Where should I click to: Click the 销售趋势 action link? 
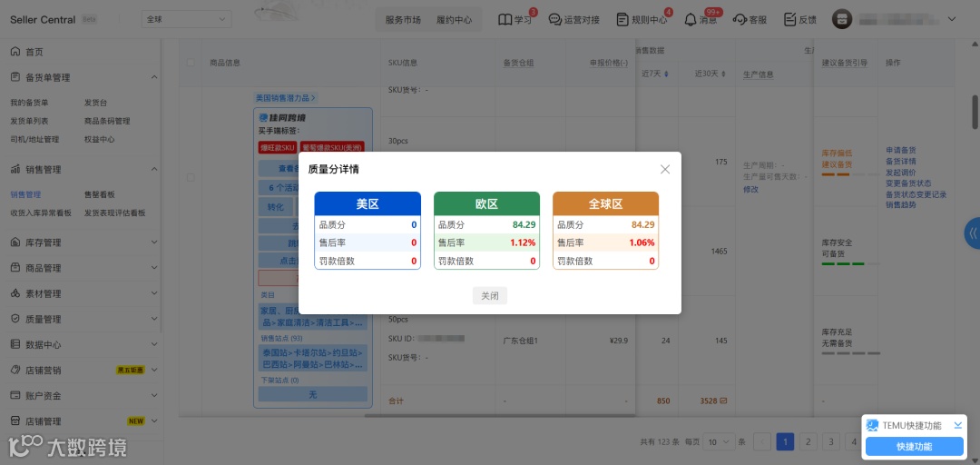pos(901,204)
